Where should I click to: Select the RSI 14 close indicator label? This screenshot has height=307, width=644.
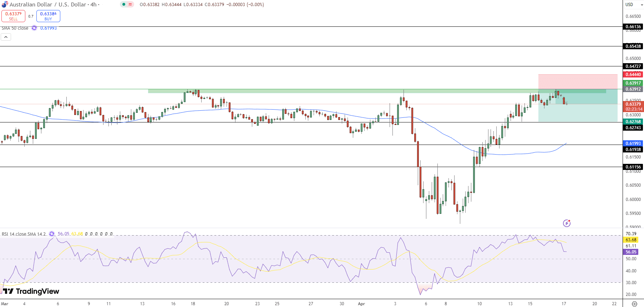[24, 234]
